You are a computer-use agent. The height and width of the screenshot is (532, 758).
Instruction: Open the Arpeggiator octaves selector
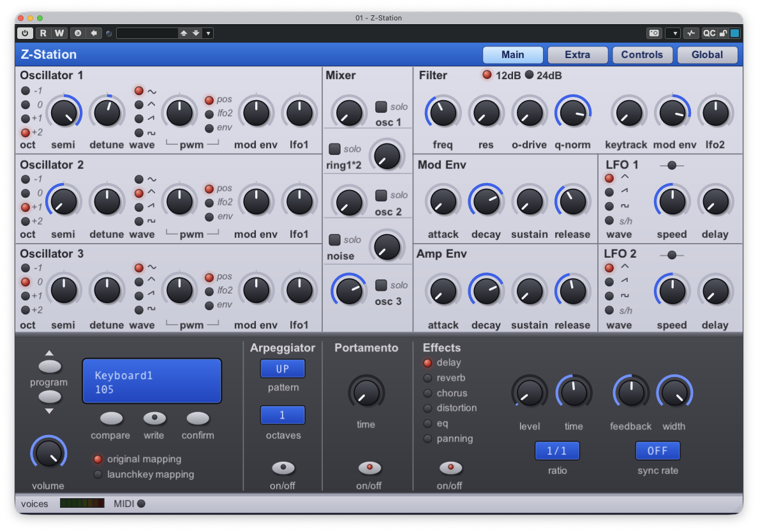(x=283, y=415)
